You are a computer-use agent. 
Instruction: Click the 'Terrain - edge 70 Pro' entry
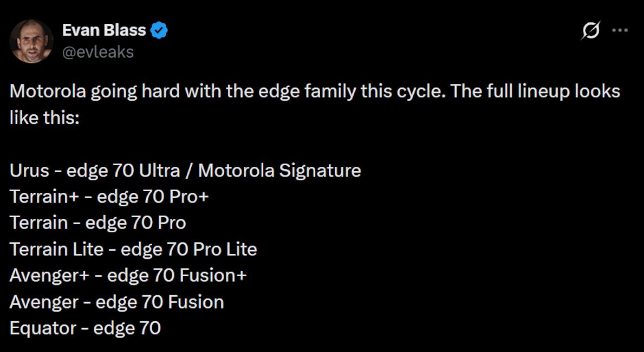click(97, 223)
